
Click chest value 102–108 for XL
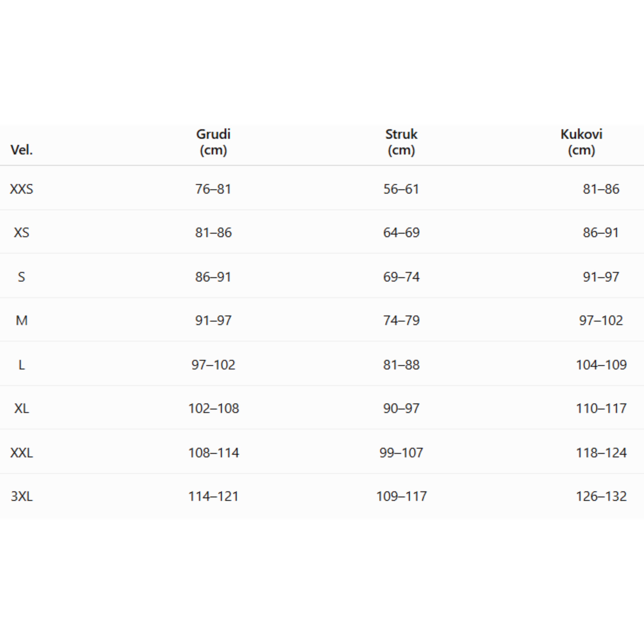[x=214, y=408]
